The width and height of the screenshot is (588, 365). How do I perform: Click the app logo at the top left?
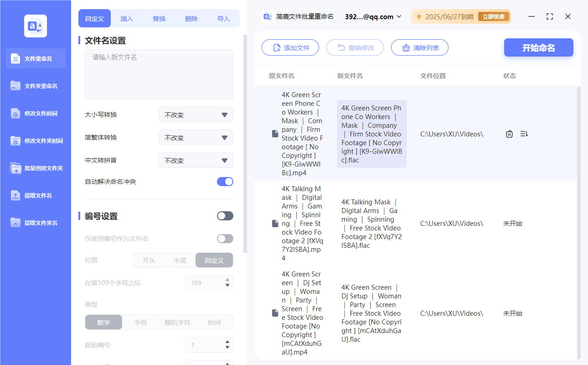[35, 26]
